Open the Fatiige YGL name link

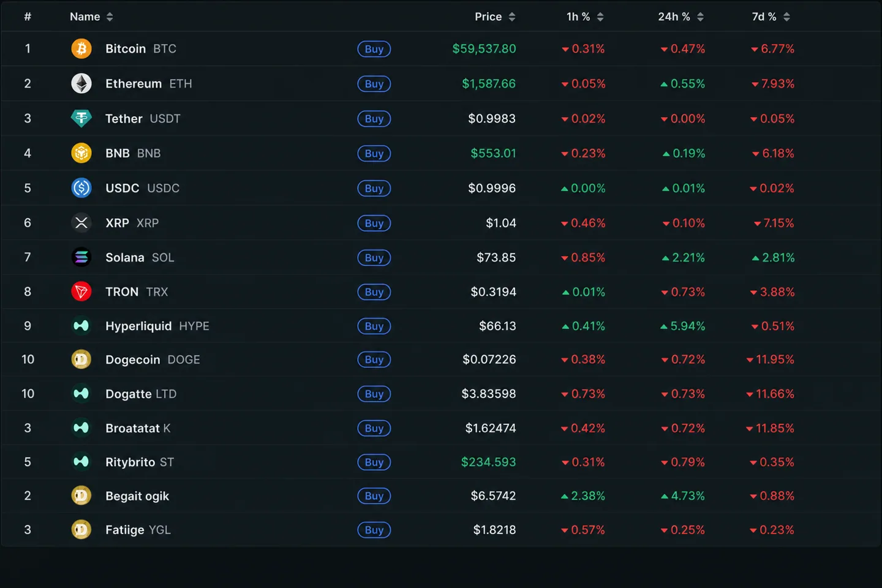[x=138, y=530]
